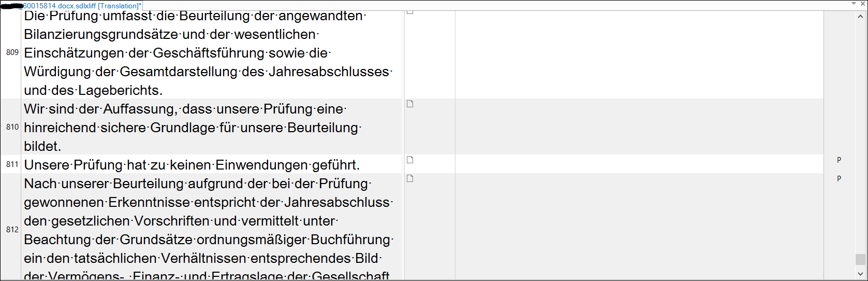Open the document tab list dropdown arrow
Viewport: 868px width, 281px height.
point(854,4)
